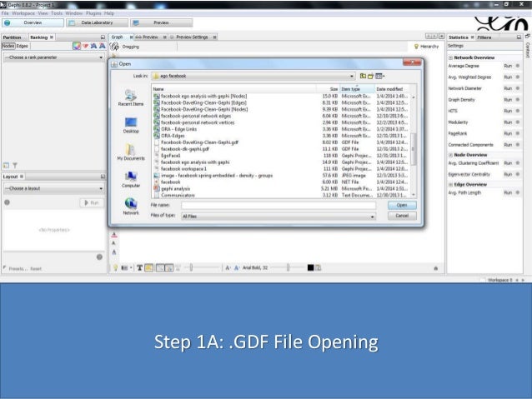
Task: Open the Workspace menu
Action: pos(23,13)
